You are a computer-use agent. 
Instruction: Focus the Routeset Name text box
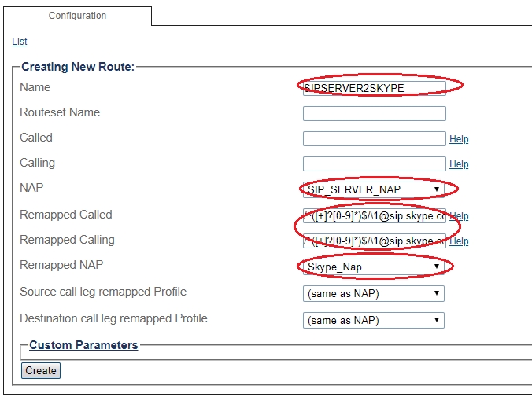(x=374, y=113)
